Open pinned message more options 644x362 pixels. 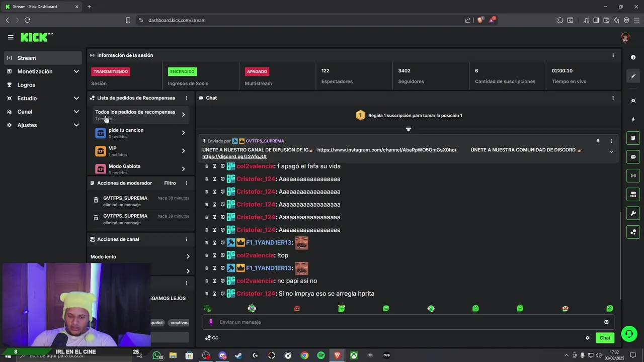611,141
